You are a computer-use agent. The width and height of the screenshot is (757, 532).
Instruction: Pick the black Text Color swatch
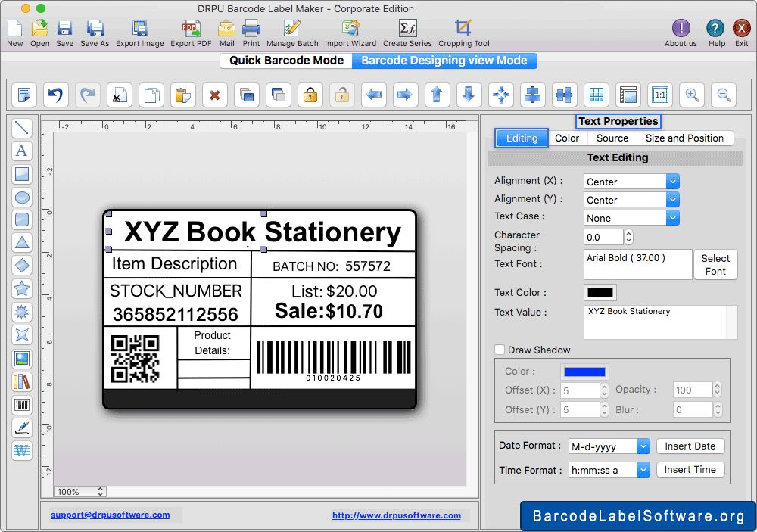pos(600,292)
